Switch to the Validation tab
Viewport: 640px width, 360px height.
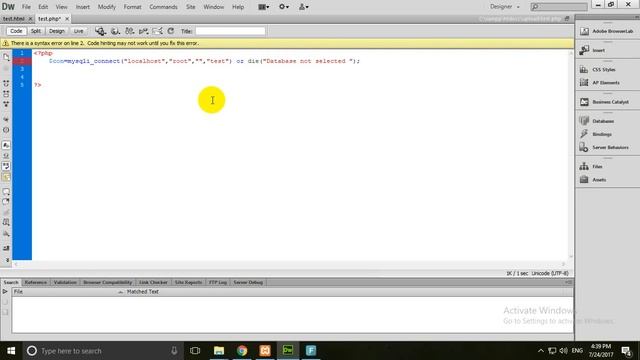coord(65,282)
